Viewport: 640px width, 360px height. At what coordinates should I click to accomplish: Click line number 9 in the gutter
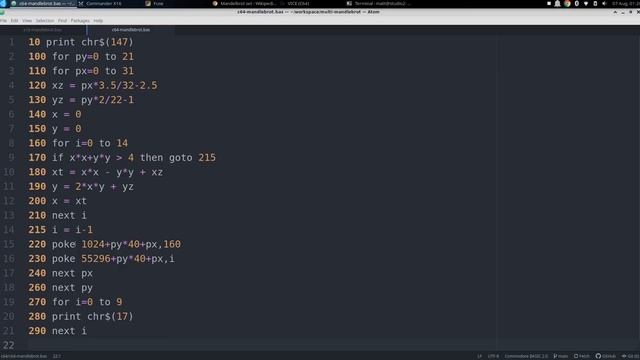(x=11, y=158)
